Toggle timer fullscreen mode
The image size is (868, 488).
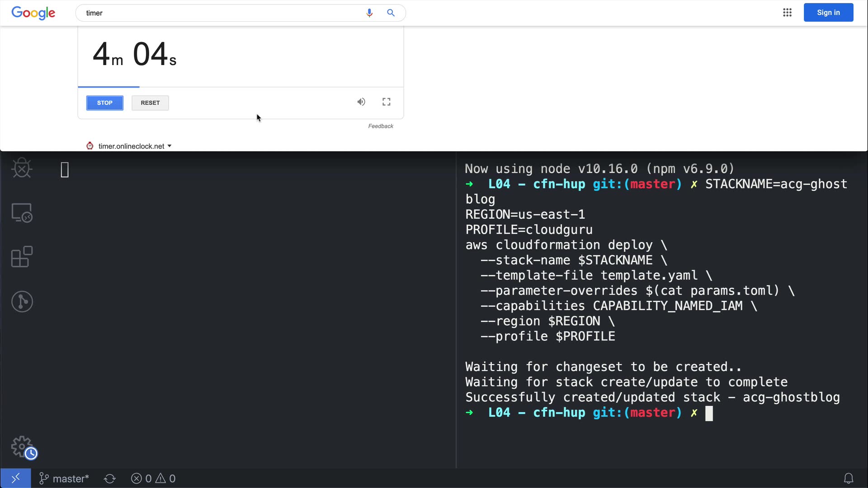[386, 102]
